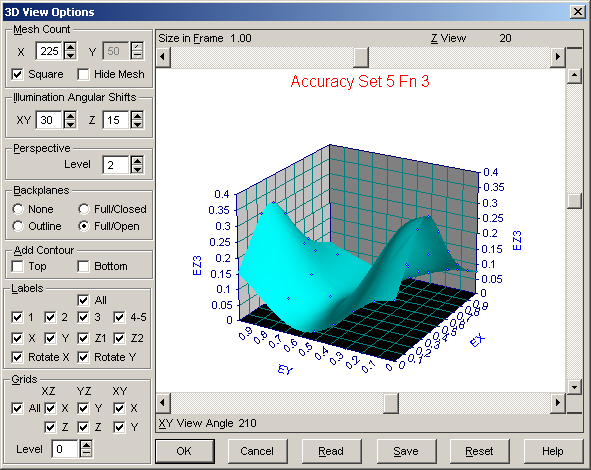Click the Accuracy Set 5 Fn 3 title
The image size is (591, 470).
360,81
